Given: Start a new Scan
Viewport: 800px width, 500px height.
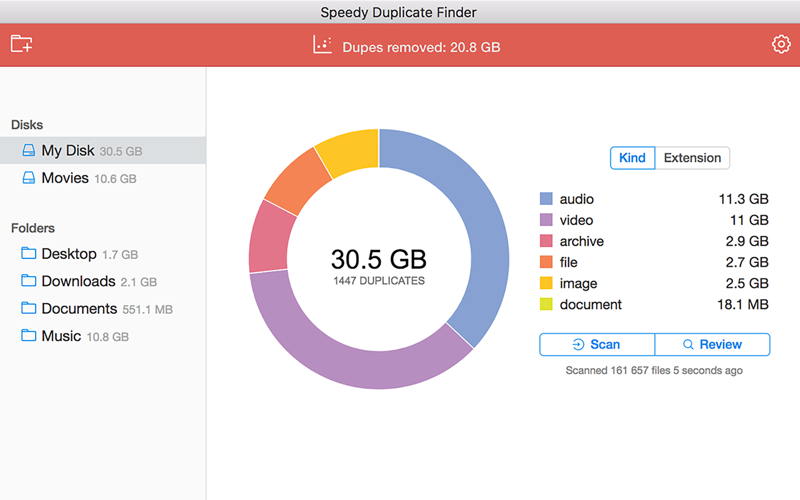Looking at the screenshot, I should tap(597, 344).
